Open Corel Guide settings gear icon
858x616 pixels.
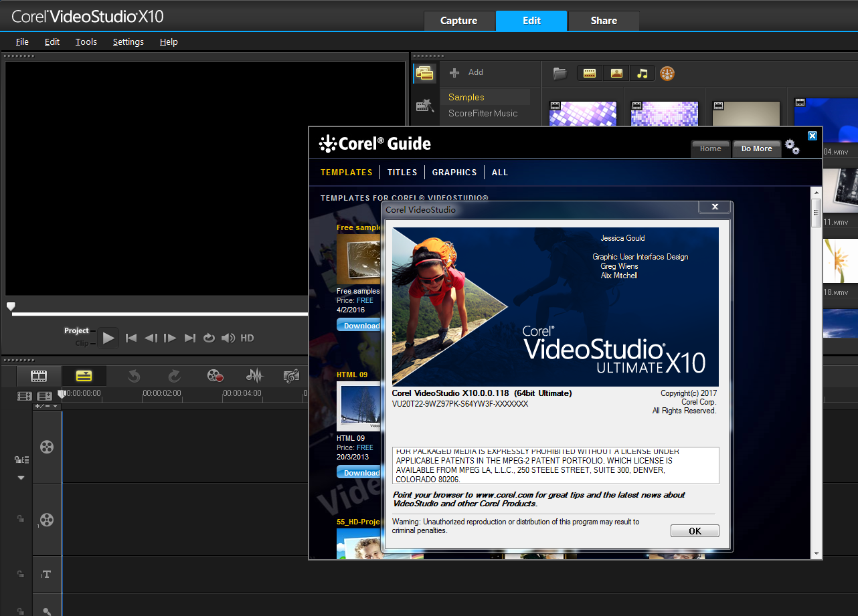(x=792, y=146)
